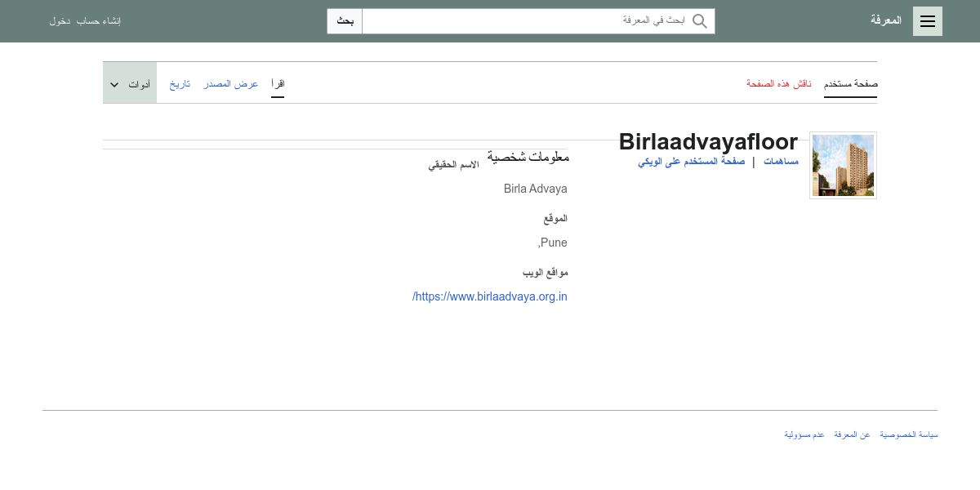
Task: Open the المعرفة site home link
Action: 886,20
